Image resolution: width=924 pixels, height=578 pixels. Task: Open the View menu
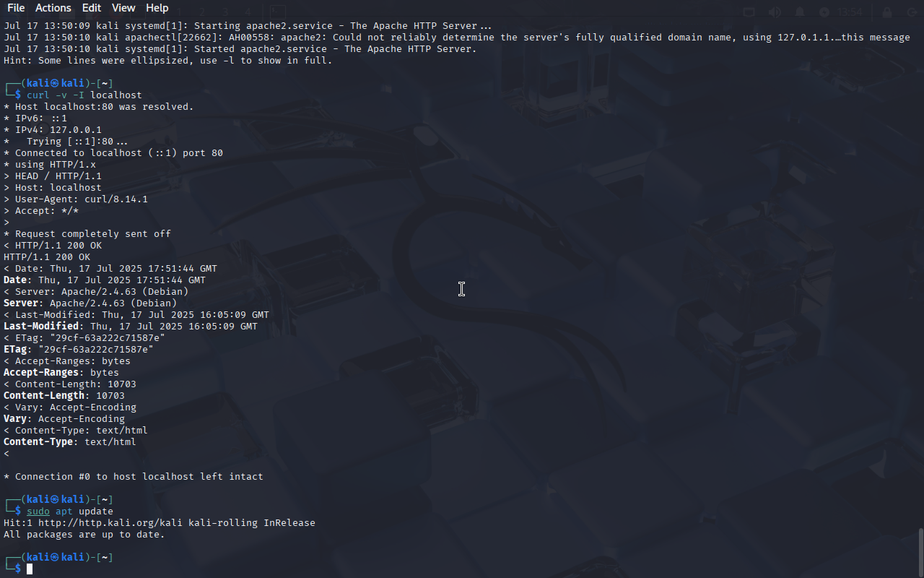point(123,8)
